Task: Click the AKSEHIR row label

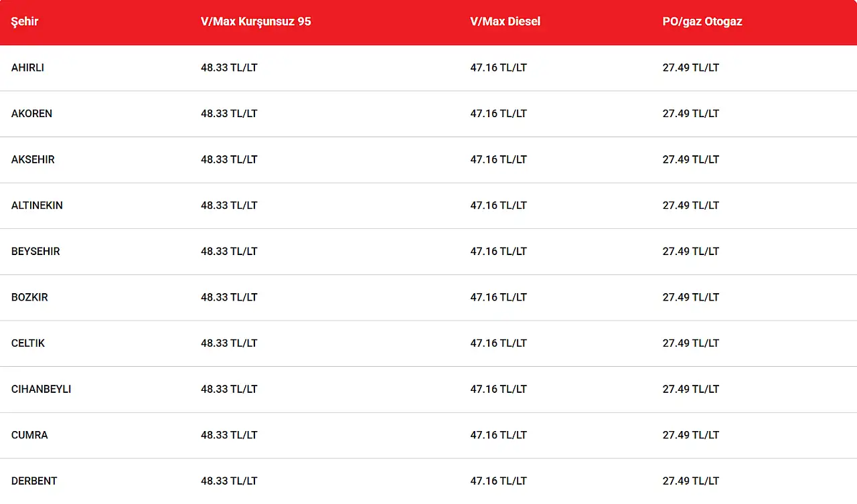Action: [x=33, y=159]
